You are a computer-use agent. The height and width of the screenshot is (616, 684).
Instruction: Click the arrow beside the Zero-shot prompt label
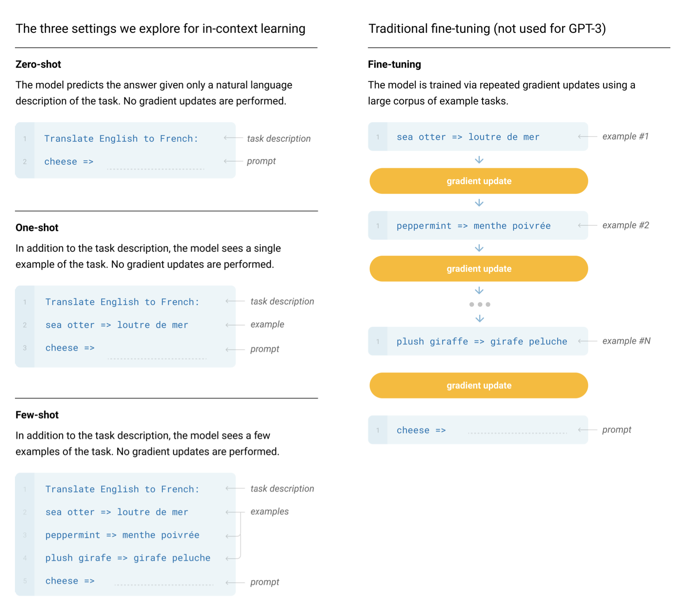[233, 161]
